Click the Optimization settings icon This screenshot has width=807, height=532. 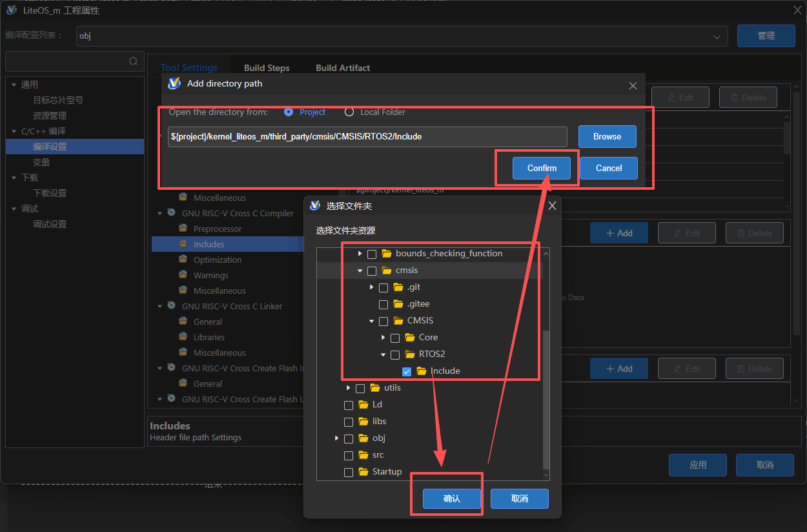[x=183, y=260]
